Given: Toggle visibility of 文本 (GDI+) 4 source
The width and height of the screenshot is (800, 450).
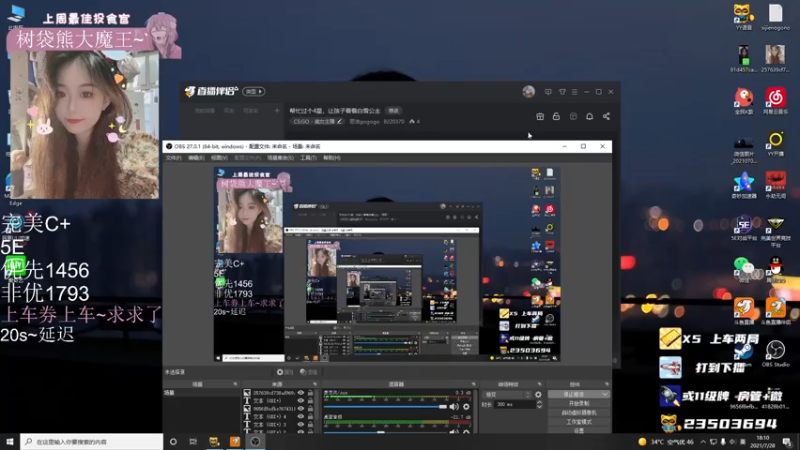Looking at the screenshot, I should point(301,416).
